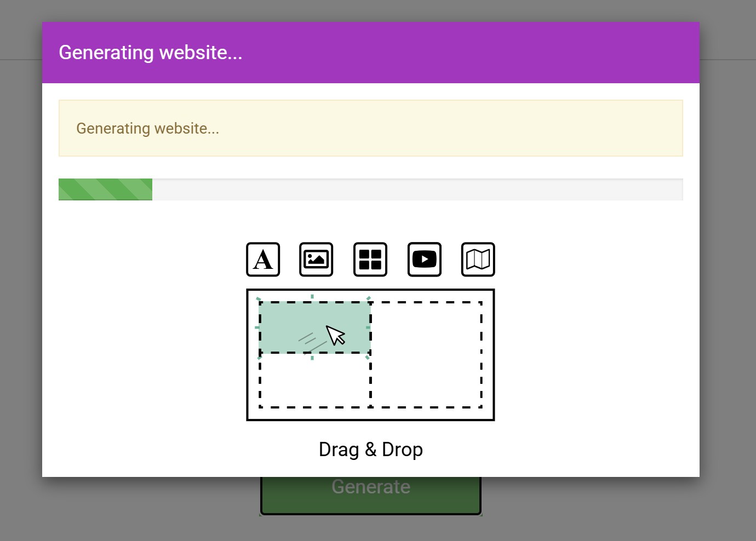Choose the gallery grid block icon
This screenshot has width=756, height=541.
pyautogui.click(x=370, y=259)
